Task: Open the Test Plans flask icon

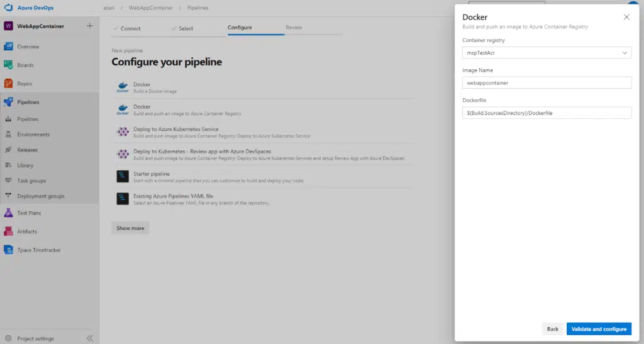Action: click(x=8, y=213)
